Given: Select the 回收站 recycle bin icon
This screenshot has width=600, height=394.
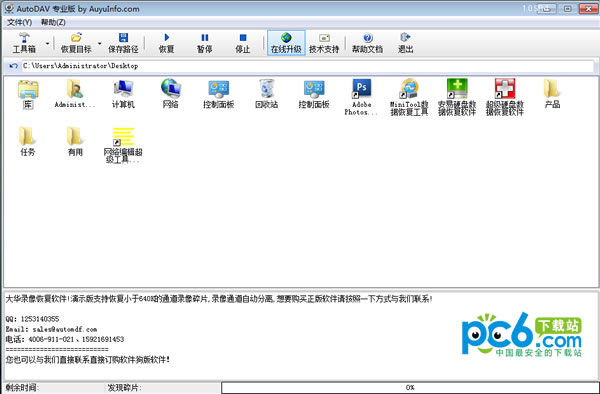Looking at the screenshot, I should tap(266, 94).
